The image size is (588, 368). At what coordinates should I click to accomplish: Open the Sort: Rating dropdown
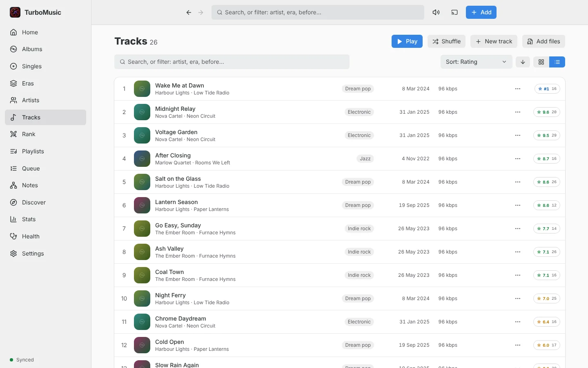476,62
